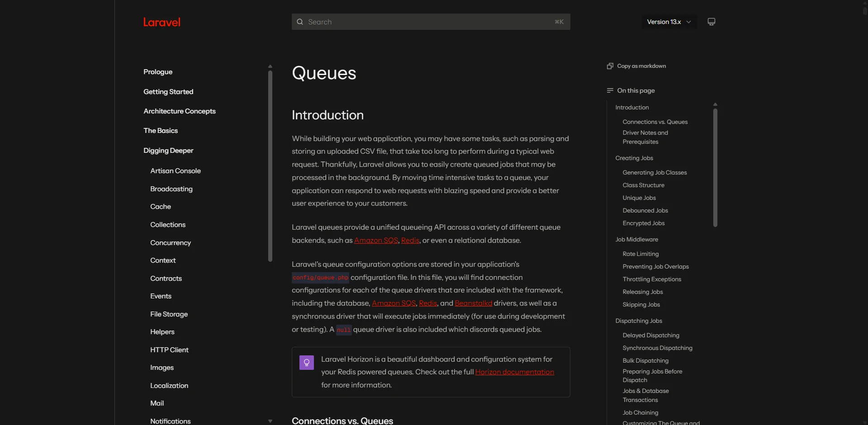
Task: Open Events page
Action: tap(161, 296)
